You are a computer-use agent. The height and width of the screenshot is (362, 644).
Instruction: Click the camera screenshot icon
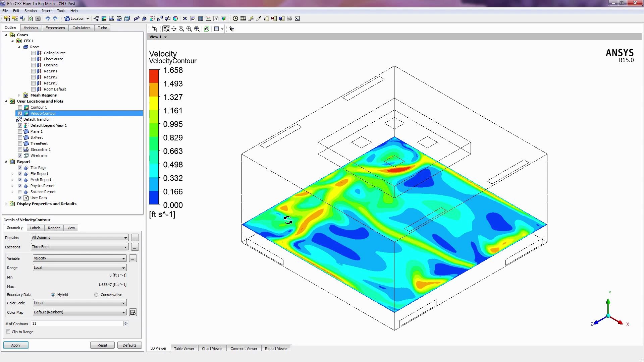click(x=38, y=18)
